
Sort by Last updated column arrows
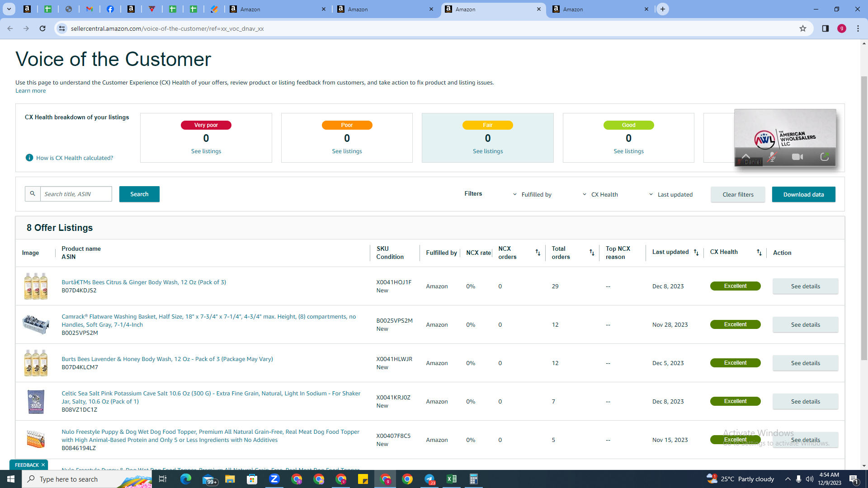coord(696,253)
